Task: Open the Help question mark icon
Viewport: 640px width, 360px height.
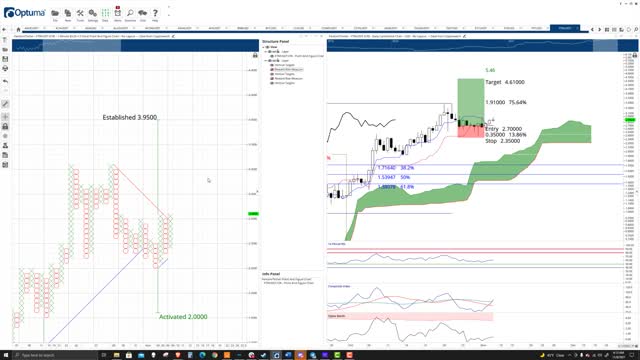Action: [x=155, y=13]
